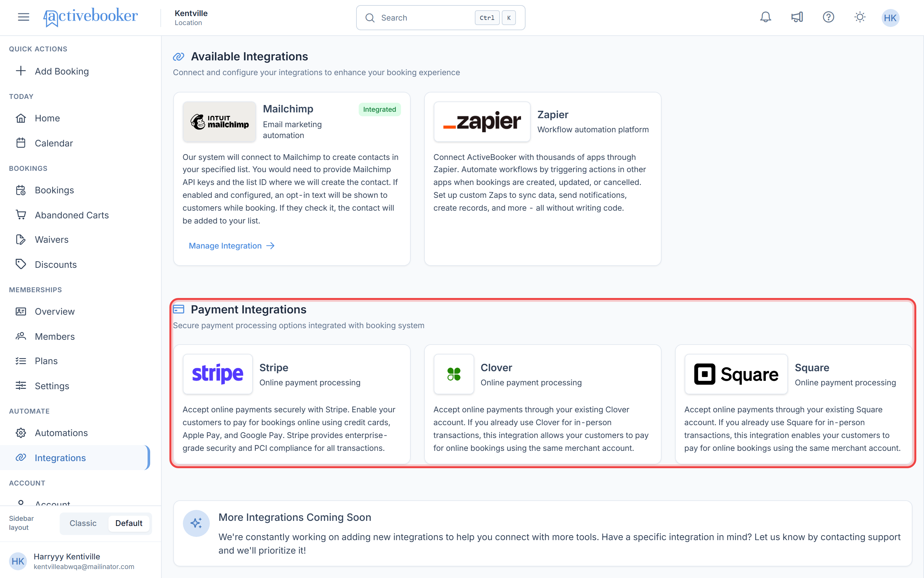Click the Available Integrations link icon
The width and height of the screenshot is (924, 578).
click(x=178, y=57)
